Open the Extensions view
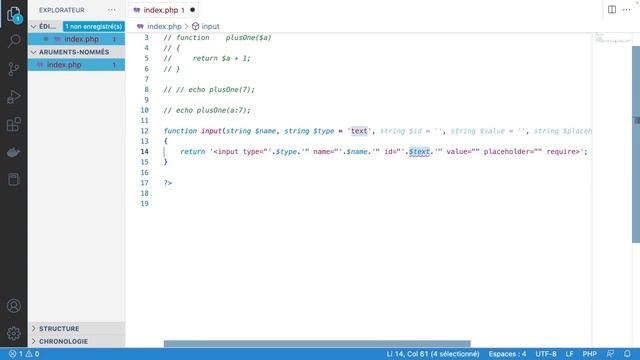 pyautogui.click(x=14, y=124)
